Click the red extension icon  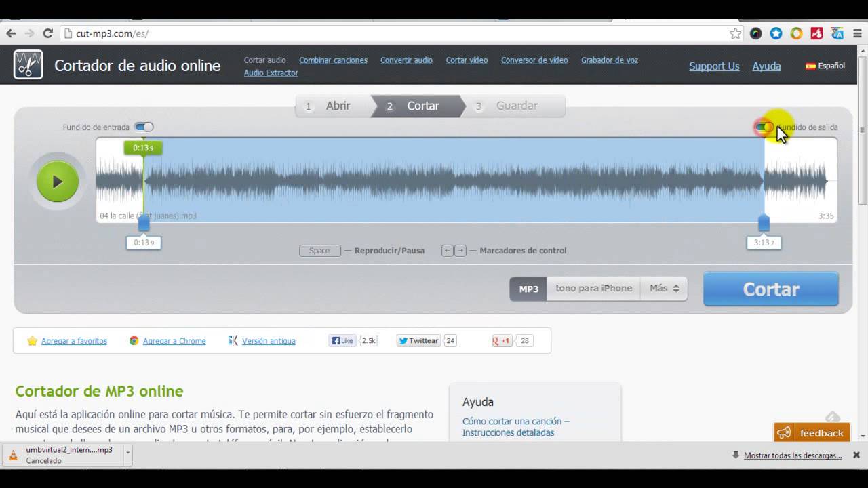(817, 33)
